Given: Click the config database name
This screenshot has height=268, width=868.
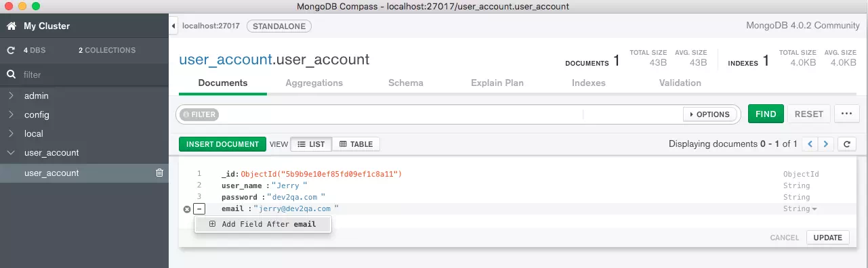Looking at the screenshot, I should click(x=37, y=115).
